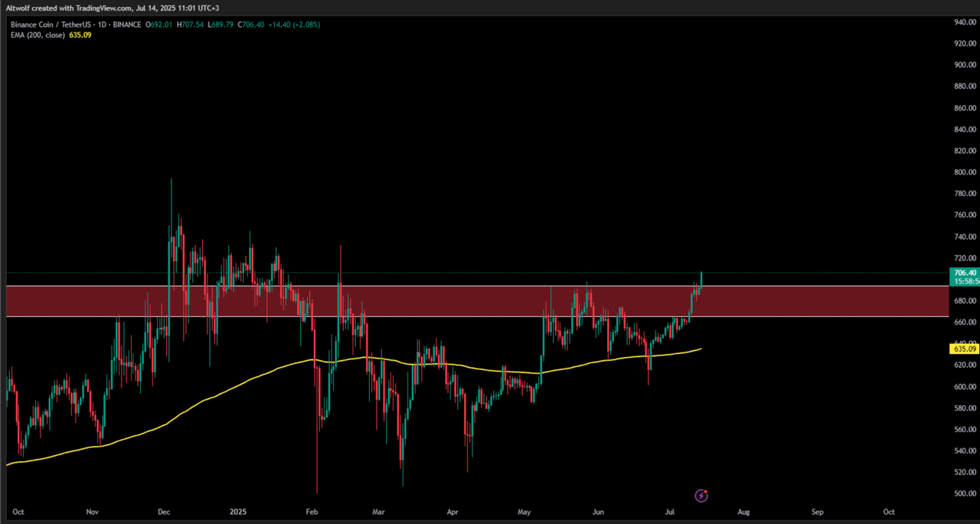Image resolution: width=980 pixels, height=524 pixels.
Task: Click the 500.00 price axis label
Action: tap(965, 494)
